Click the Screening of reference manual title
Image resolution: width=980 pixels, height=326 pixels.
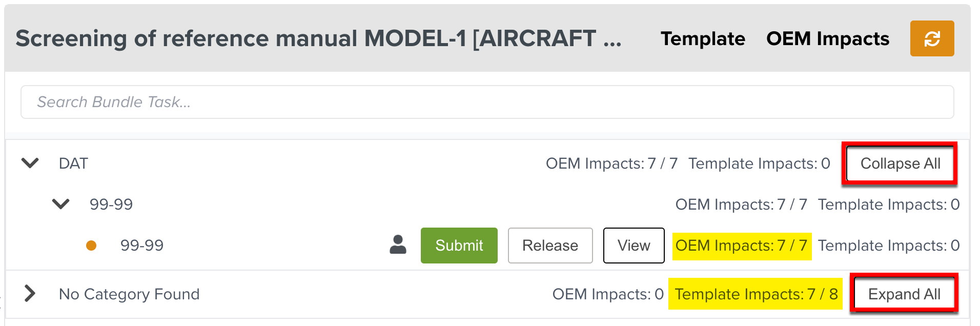[318, 39]
